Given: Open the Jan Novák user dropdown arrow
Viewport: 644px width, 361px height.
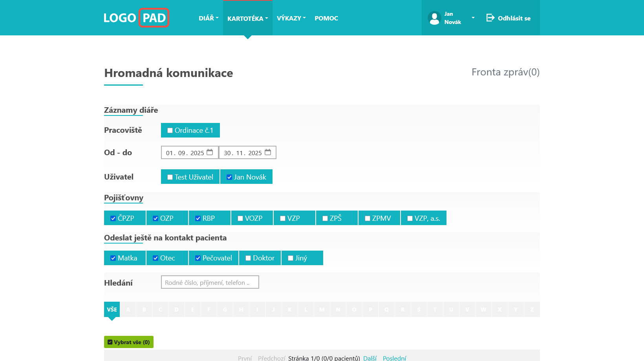Looking at the screenshot, I should click(473, 18).
